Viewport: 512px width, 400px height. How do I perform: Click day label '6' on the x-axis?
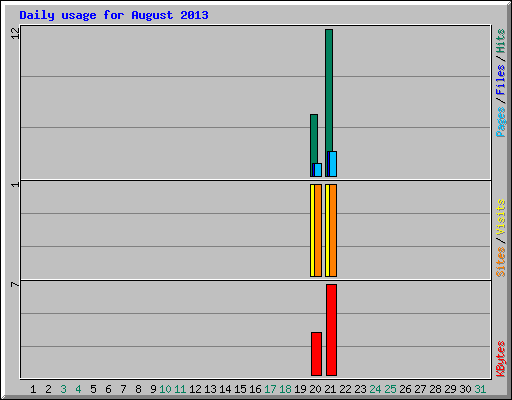pyautogui.click(x=108, y=389)
